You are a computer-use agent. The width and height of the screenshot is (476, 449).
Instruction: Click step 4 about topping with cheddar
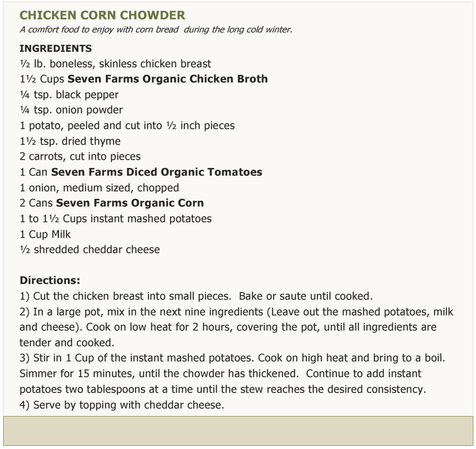pos(122,405)
